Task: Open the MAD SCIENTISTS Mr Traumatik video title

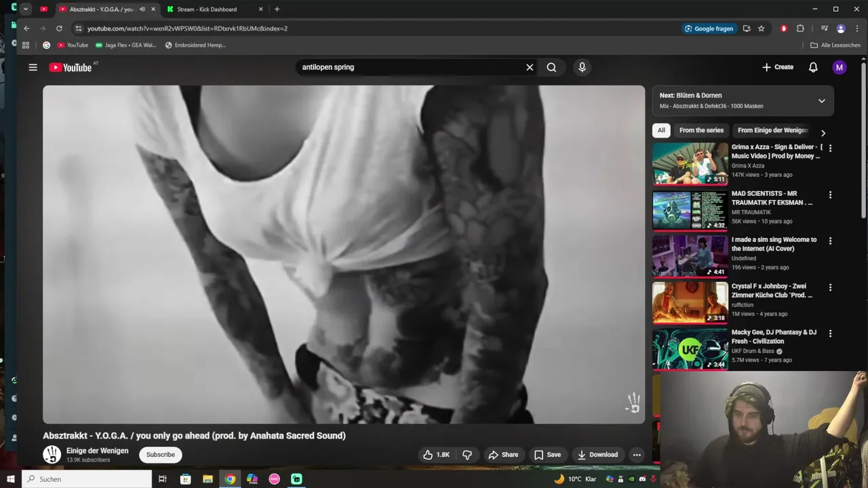Action: point(772,198)
